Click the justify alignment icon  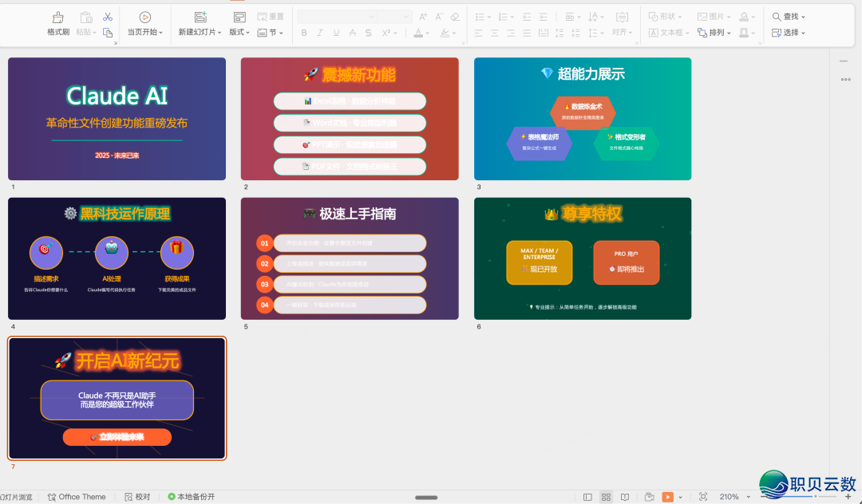527,33
